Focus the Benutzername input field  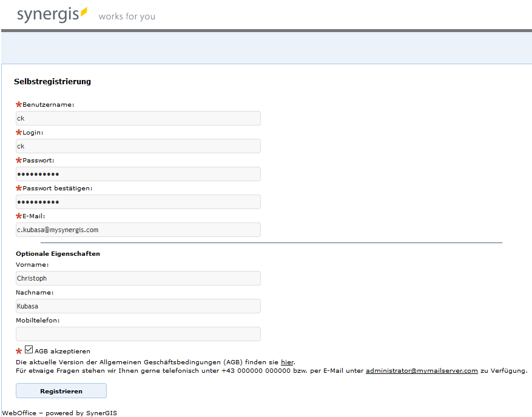138,118
